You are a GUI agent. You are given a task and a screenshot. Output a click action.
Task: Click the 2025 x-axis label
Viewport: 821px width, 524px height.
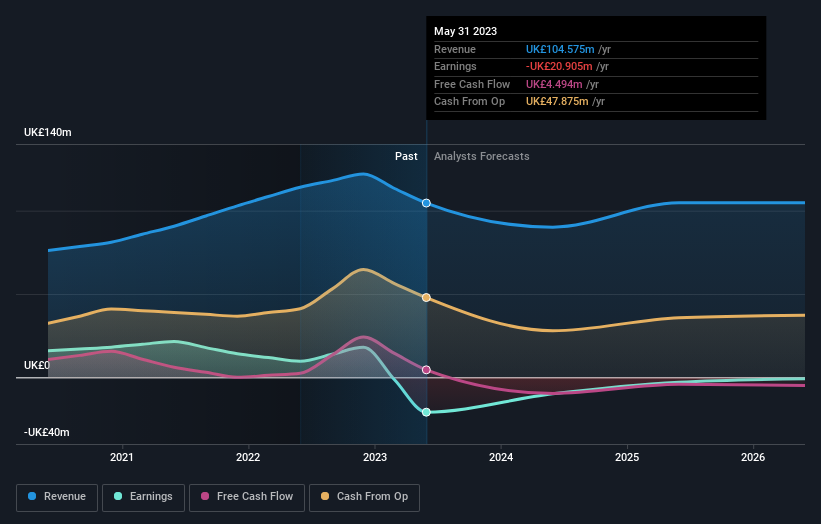pyautogui.click(x=627, y=457)
